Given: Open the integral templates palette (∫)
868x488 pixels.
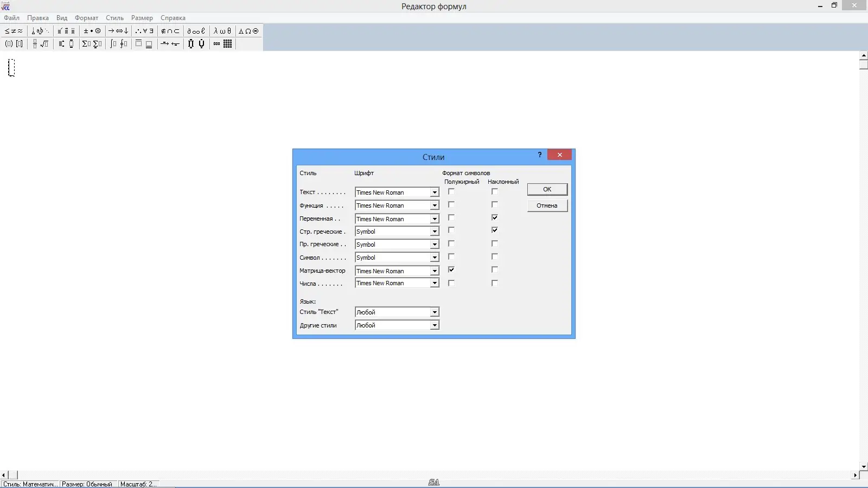Looking at the screenshot, I should click(x=119, y=44).
